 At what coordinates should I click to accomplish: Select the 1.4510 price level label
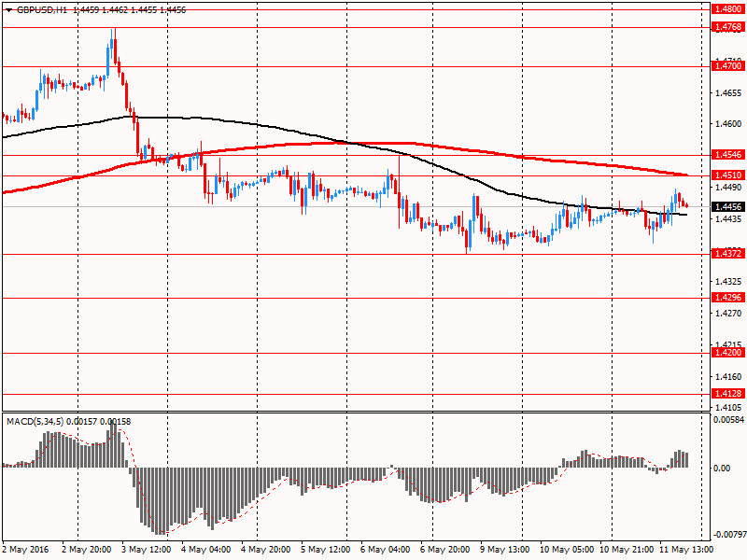[x=728, y=175]
